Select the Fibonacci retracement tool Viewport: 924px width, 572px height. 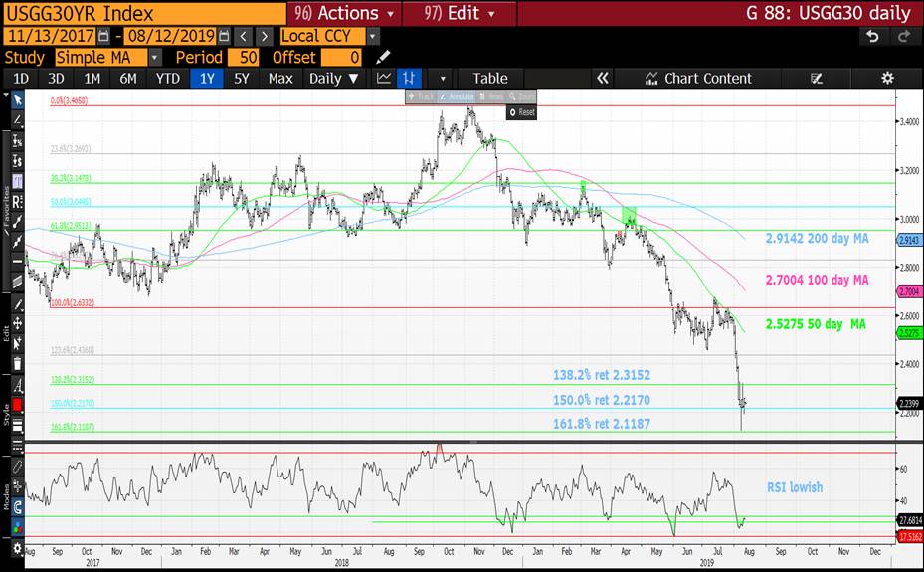coord(18,181)
